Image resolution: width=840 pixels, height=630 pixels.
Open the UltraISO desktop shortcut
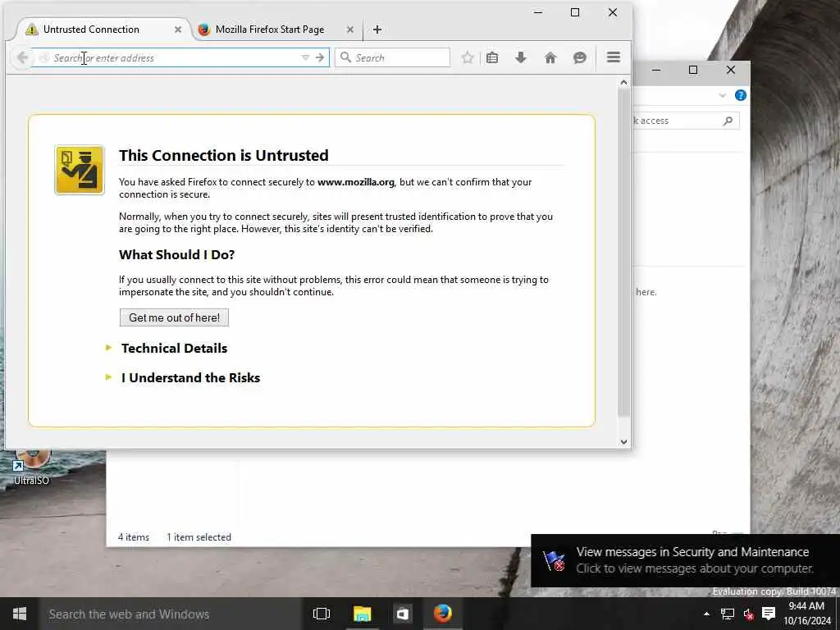click(32, 467)
